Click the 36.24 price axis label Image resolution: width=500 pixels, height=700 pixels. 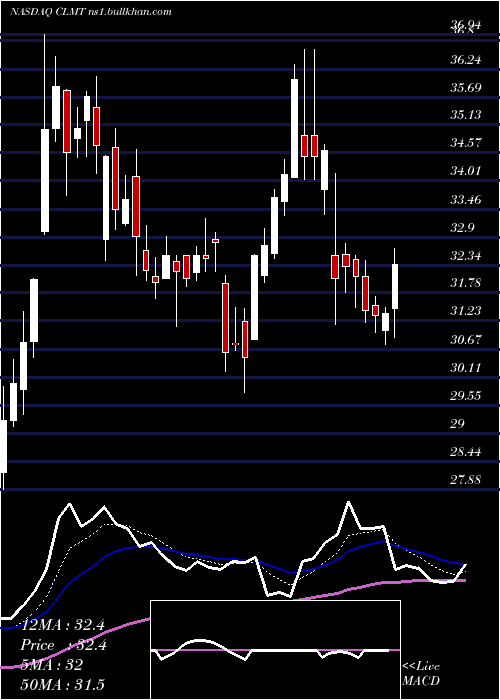[x=466, y=59]
